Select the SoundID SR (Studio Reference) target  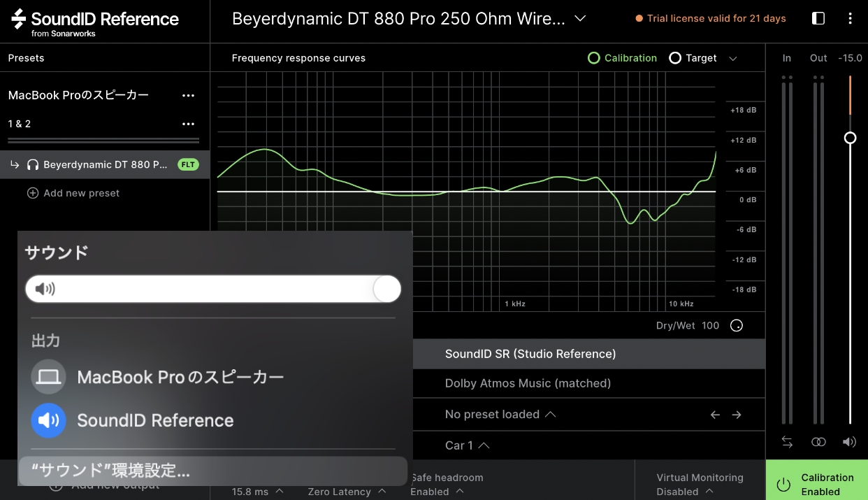[589, 354]
